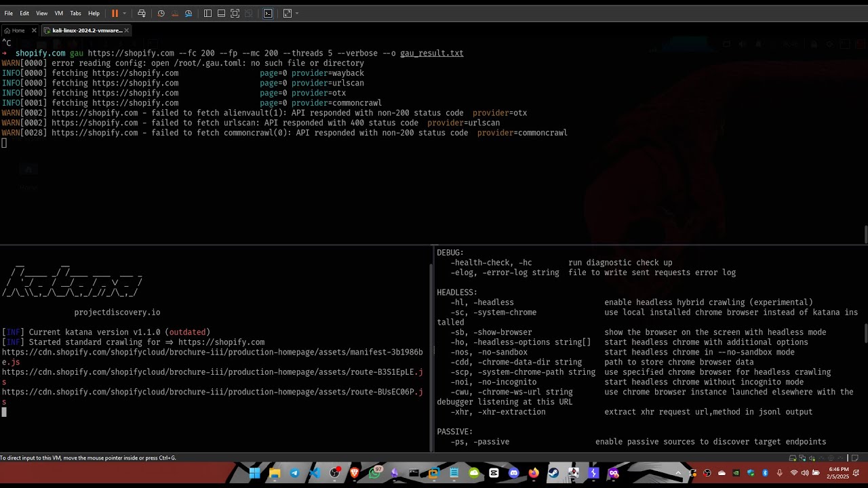
Task: Open the Help menu
Action: coord(94,13)
